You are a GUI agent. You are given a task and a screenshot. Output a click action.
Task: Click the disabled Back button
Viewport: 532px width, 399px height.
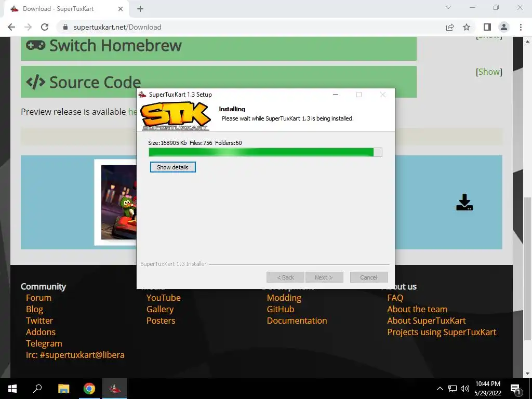[x=285, y=277]
